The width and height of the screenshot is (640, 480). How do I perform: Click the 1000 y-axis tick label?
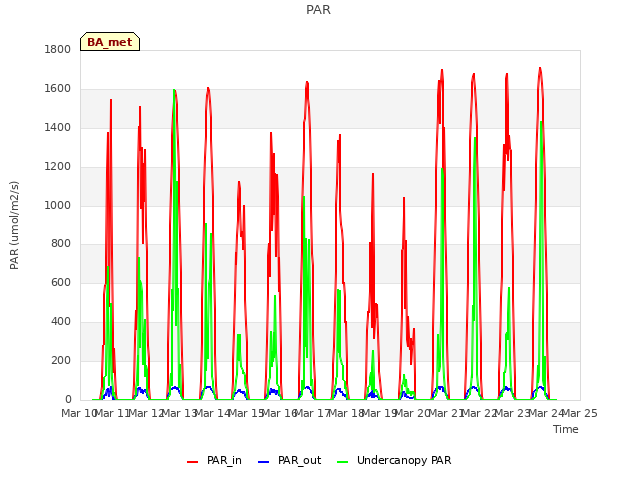[58, 205]
